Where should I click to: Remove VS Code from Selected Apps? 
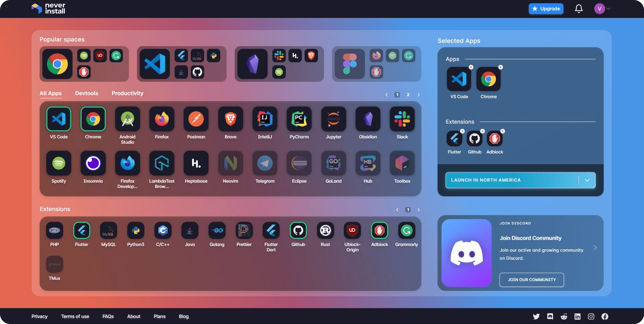[x=471, y=67]
